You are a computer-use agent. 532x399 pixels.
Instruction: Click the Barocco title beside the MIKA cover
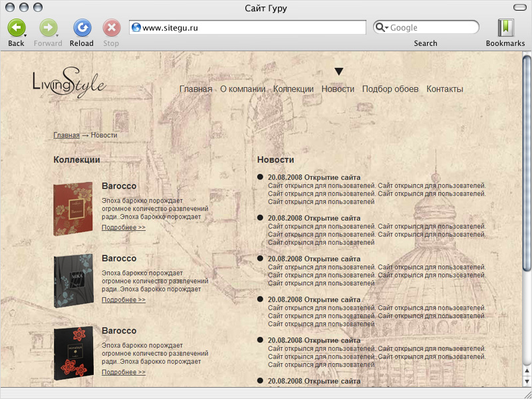tap(119, 258)
